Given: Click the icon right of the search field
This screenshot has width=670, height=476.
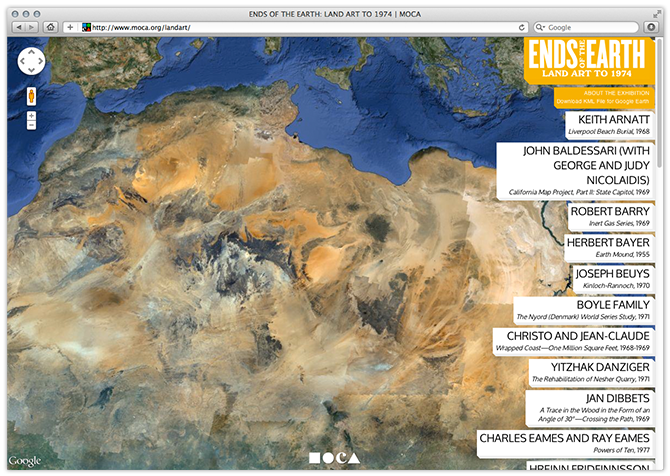Looking at the screenshot, I should (651, 27).
